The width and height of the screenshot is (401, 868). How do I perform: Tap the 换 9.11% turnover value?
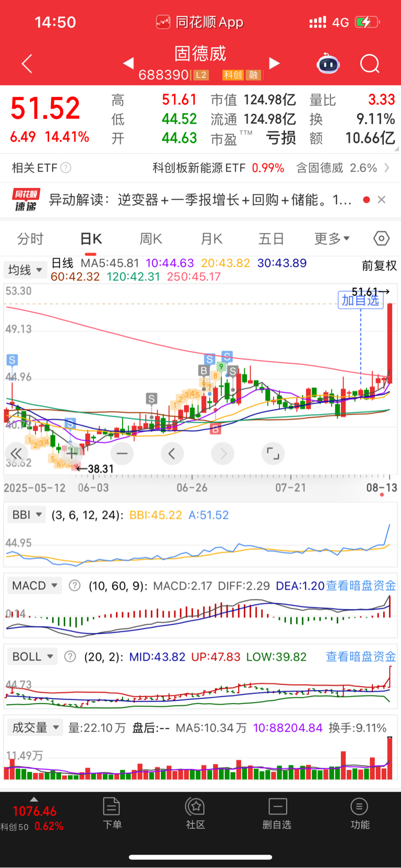pyautogui.click(x=375, y=119)
